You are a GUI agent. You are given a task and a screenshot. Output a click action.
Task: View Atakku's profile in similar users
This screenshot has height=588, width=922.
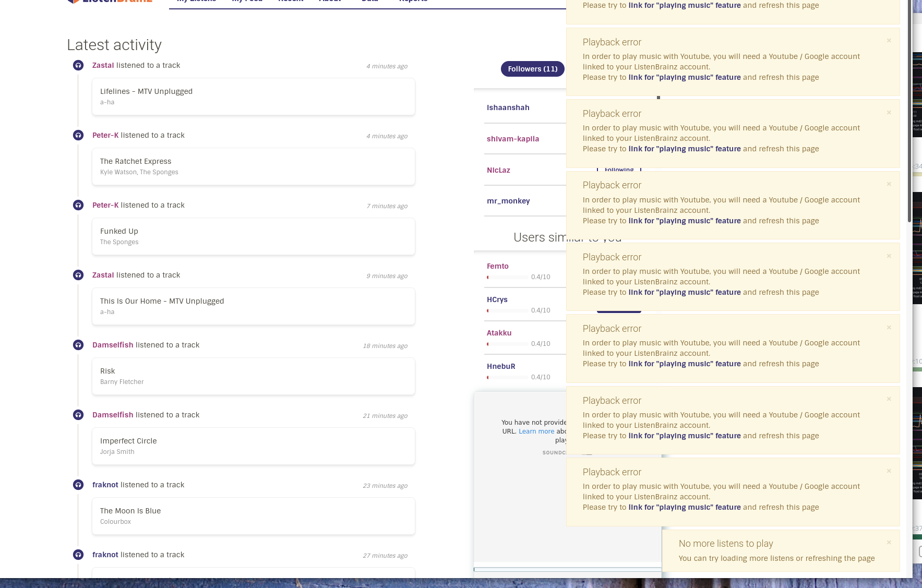[x=499, y=333]
